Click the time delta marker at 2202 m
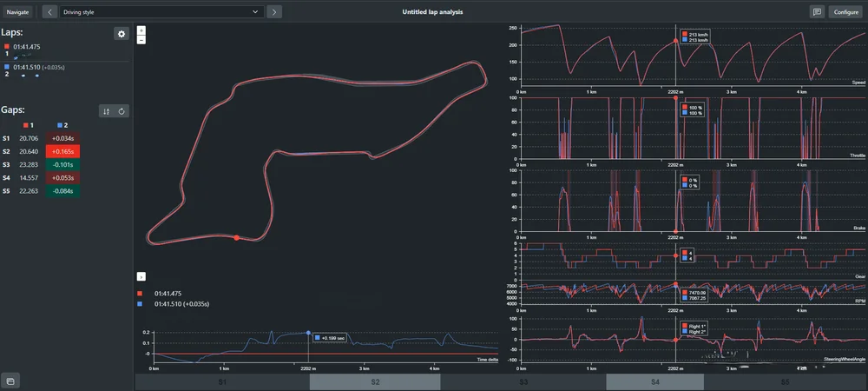The image size is (868, 391). click(308, 333)
